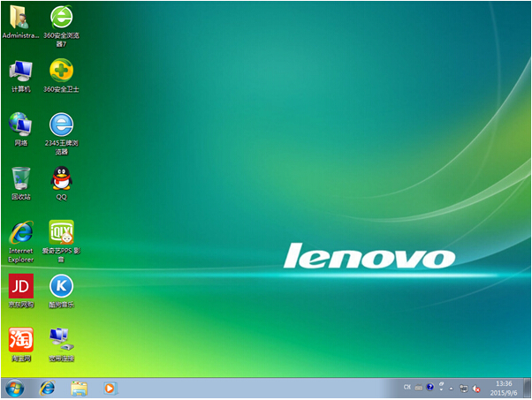Open the network status tray icon

click(x=463, y=389)
